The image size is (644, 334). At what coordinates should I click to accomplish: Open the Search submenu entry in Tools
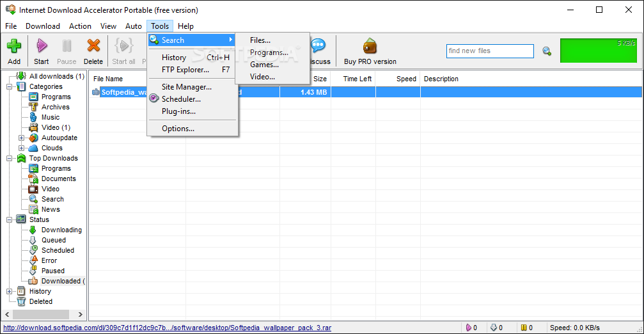[x=192, y=40]
